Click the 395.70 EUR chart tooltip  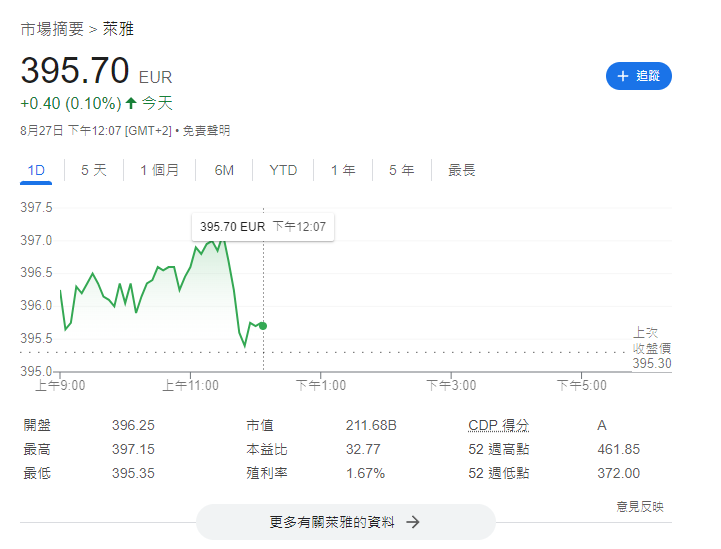click(x=263, y=227)
